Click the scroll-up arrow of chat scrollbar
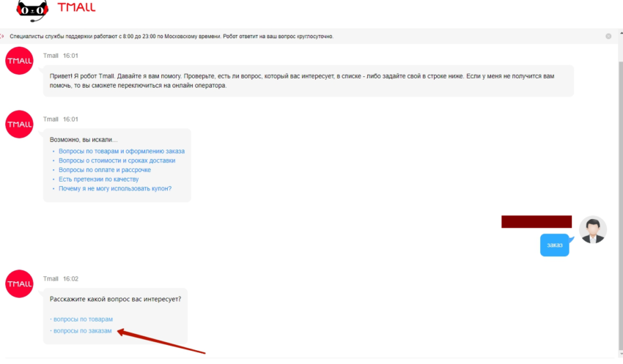Image resolution: width=623 pixels, height=364 pixels. pos(621,32)
